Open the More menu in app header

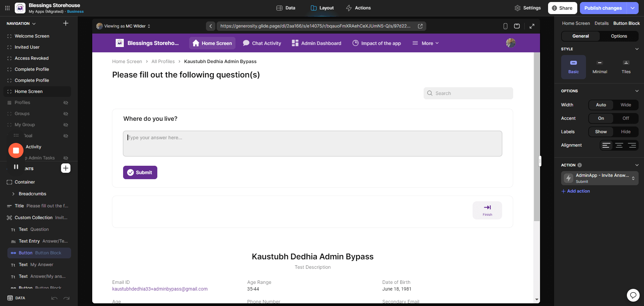(x=426, y=43)
